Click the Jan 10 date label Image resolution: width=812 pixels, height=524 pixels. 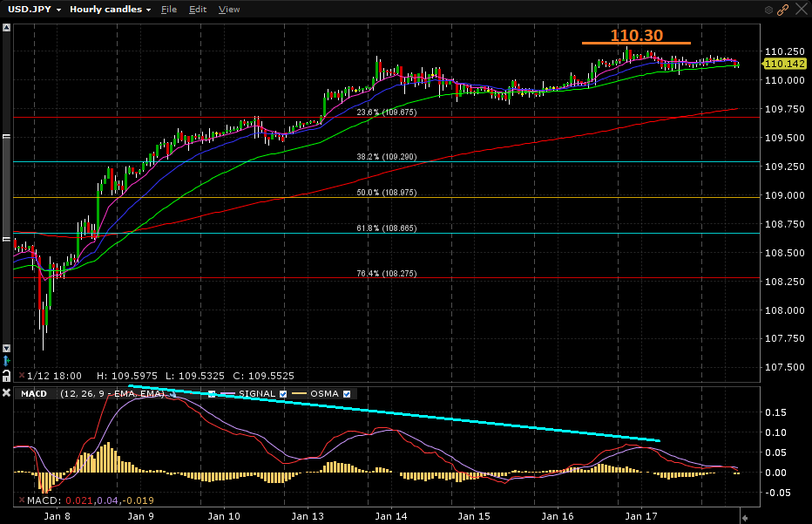click(x=224, y=516)
